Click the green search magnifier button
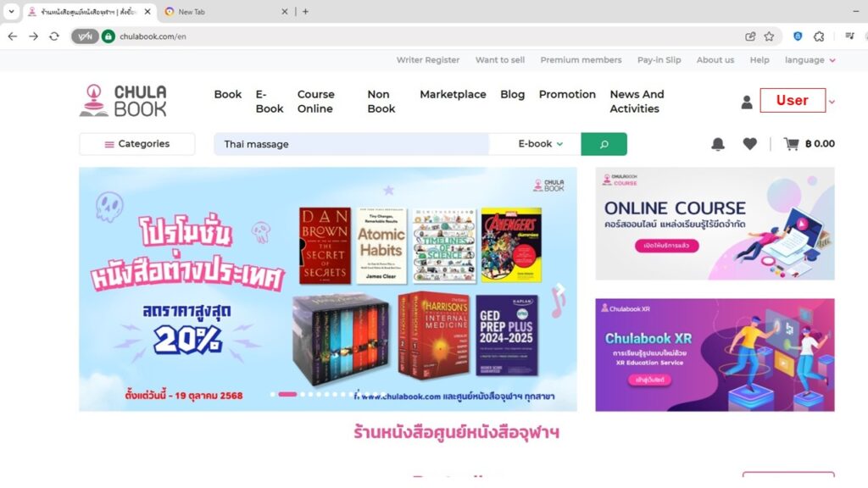The width and height of the screenshot is (868, 488). 604,144
